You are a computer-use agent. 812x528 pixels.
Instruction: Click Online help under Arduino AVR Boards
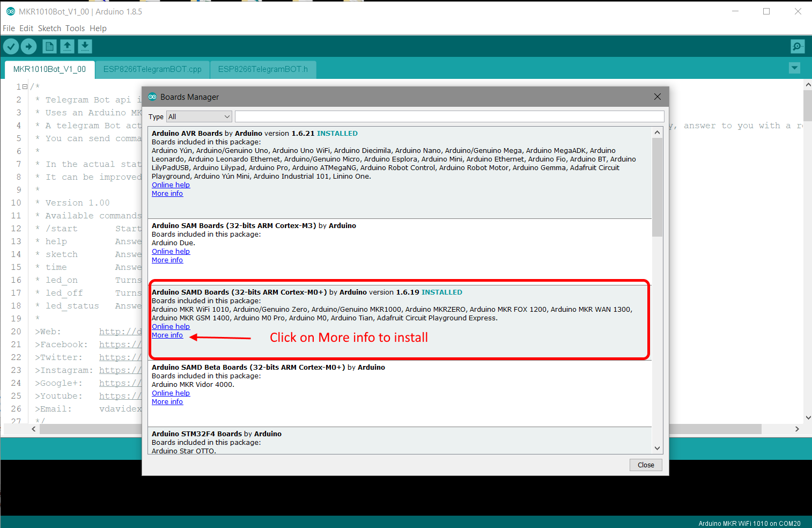(171, 185)
